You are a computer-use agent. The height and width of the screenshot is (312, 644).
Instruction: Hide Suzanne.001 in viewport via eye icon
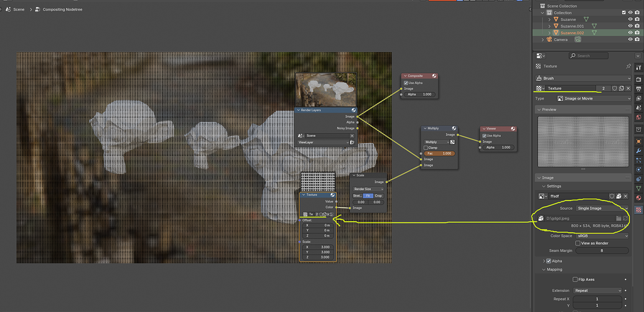630,26
